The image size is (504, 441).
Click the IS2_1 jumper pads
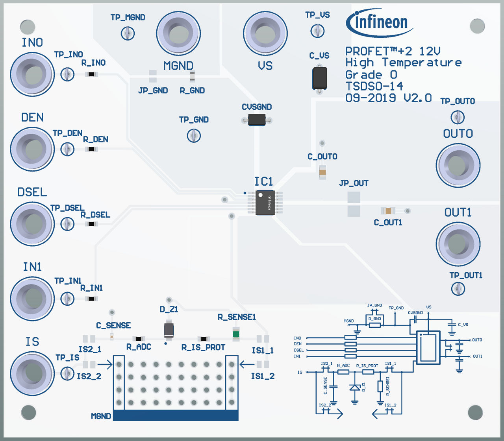[x=89, y=339]
